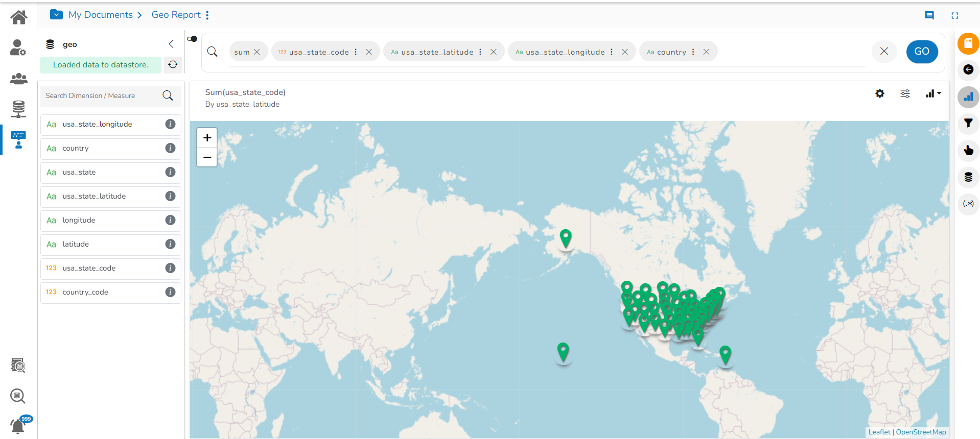The image size is (980, 439).
Task: Open the notifications bell icon
Action: coord(18,425)
